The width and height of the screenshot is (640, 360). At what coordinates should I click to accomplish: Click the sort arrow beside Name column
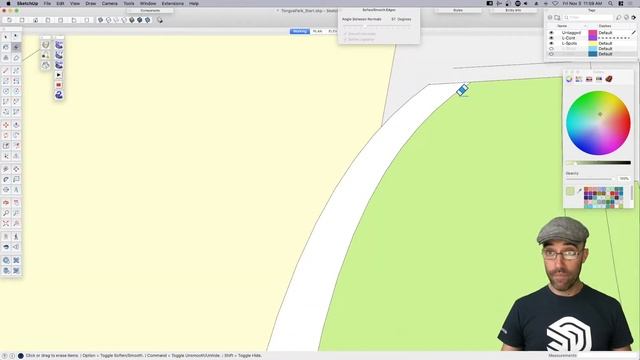585,26
